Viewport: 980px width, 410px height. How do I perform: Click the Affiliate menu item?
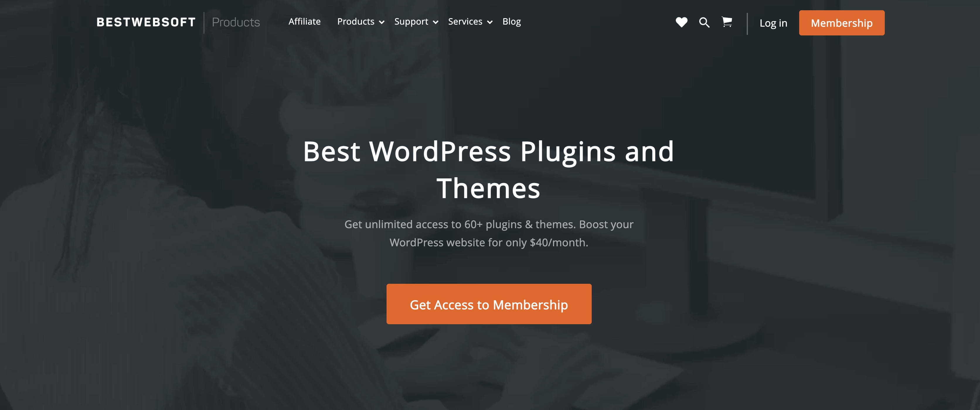point(305,21)
